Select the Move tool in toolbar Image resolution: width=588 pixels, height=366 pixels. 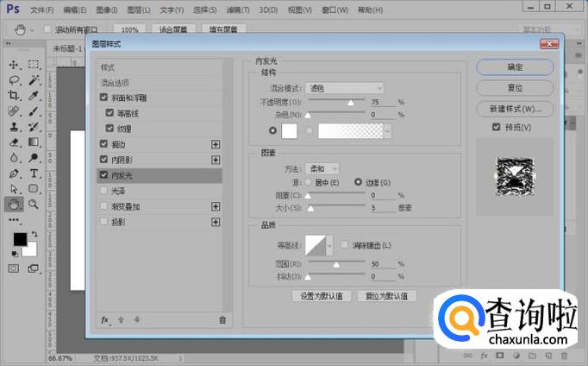[14, 65]
